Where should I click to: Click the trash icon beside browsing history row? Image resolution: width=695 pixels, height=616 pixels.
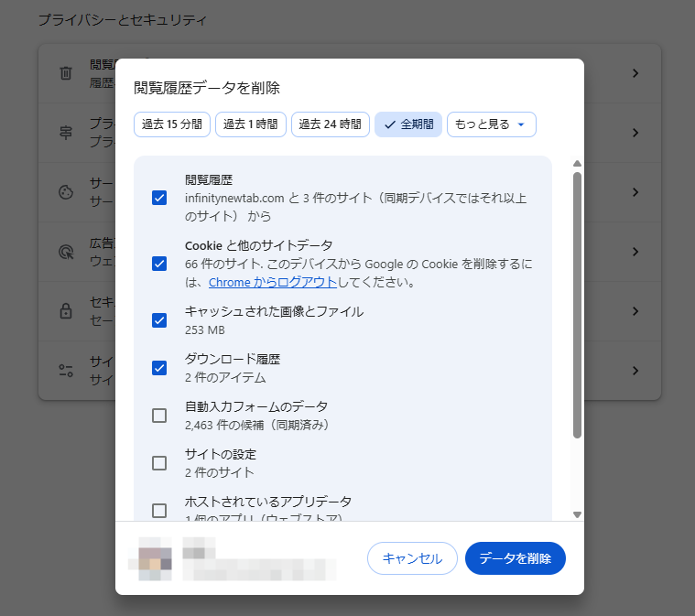point(65,73)
